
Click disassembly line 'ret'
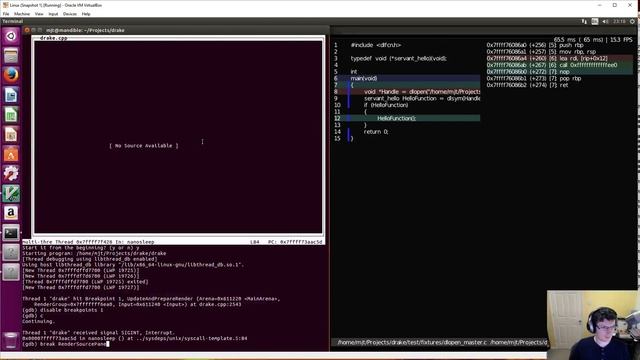point(527,85)
